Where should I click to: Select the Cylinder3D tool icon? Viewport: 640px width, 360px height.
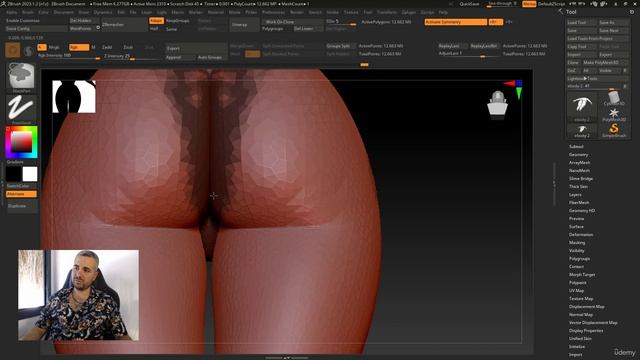coord(614,98)
